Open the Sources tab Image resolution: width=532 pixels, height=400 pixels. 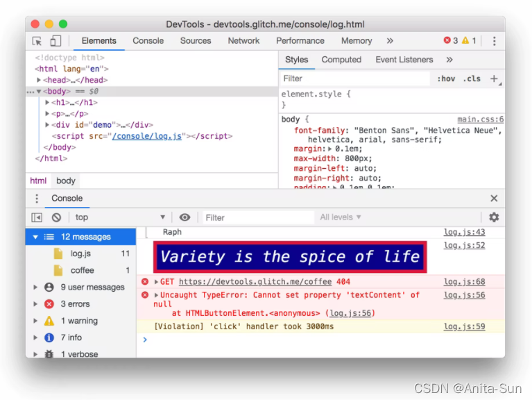click(196, 41)
